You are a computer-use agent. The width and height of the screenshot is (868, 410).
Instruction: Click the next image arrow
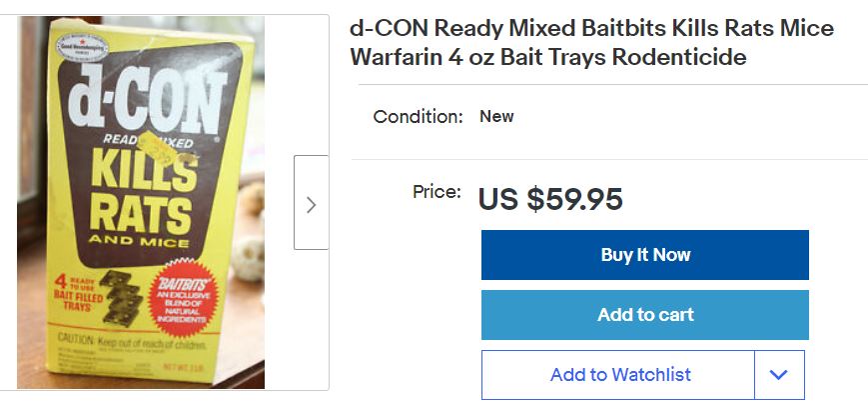[x=311, y=203]
